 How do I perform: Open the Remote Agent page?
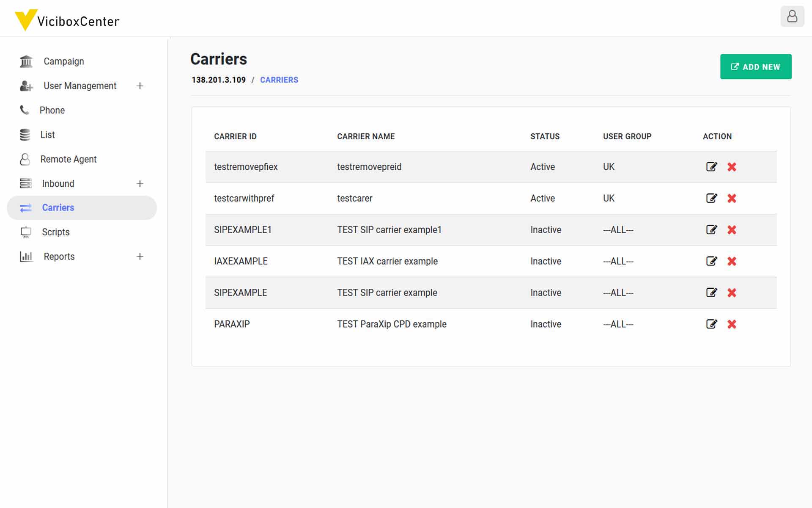click(x=68, y=159)
